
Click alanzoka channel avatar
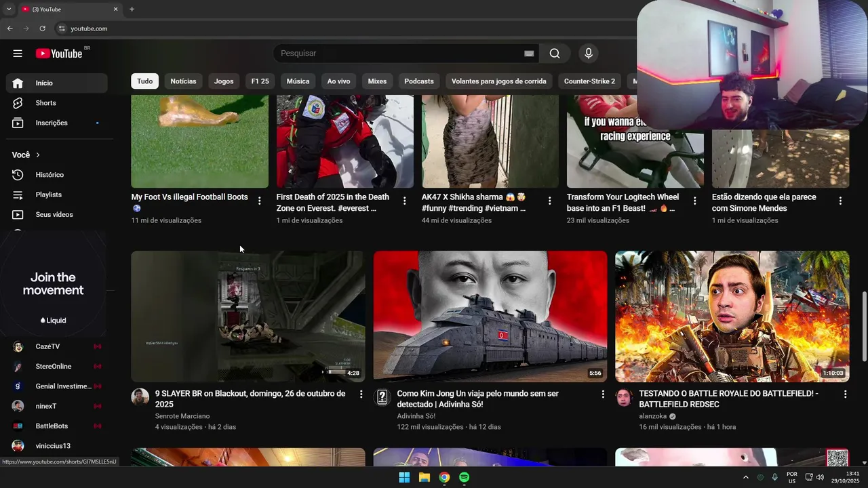point(625,397)
